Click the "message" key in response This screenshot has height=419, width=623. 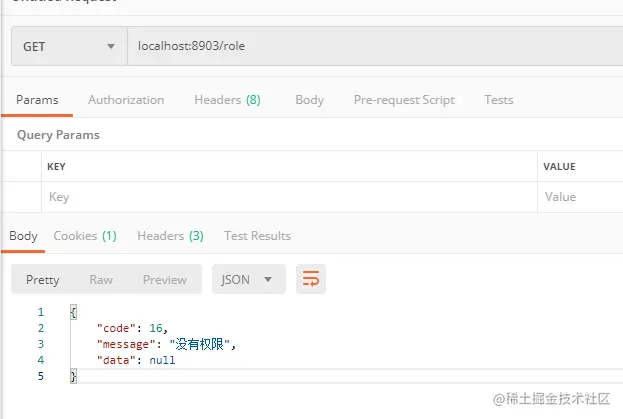pyautogui.click(x=126, y=344)
